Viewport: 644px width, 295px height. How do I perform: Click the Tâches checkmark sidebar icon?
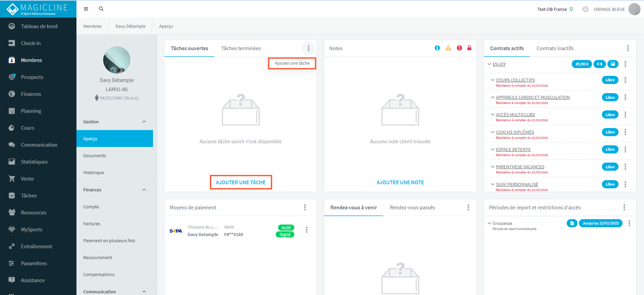(12, 196)
